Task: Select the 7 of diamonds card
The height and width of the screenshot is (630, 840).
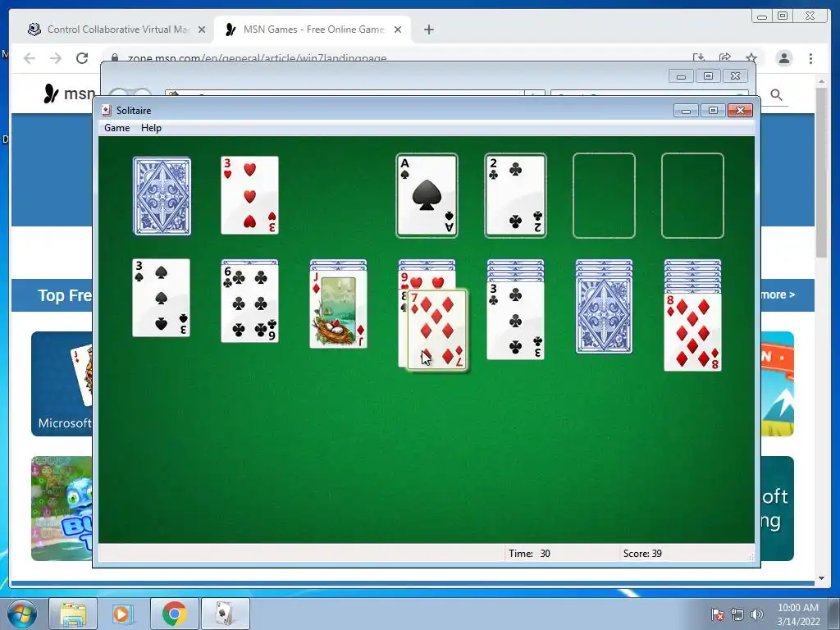Action: [x=437, y=330]
